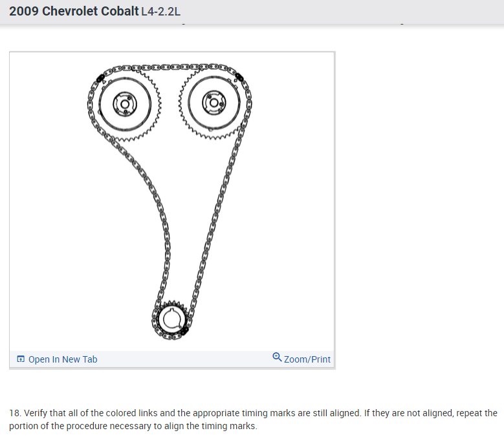Click the L4-2.2L engine label
Image resolution: width=504 pixels, height=444 pixels.
pos(160,12)
